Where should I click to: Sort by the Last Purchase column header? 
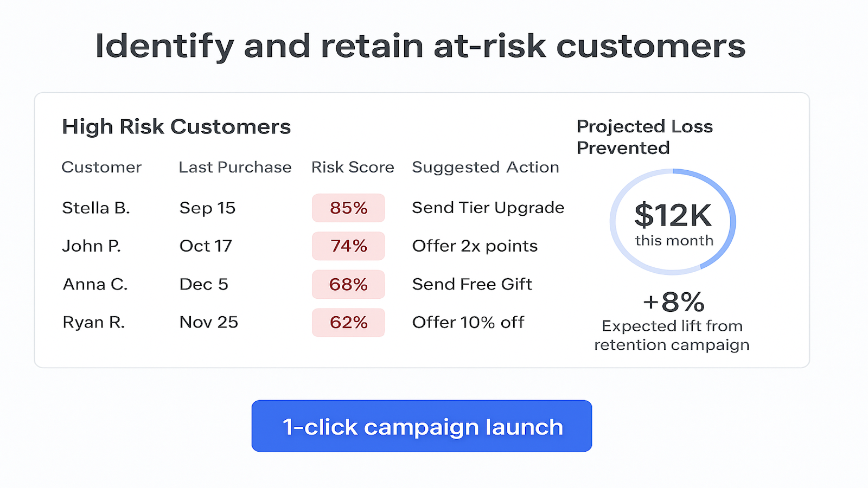click(235, 168)
